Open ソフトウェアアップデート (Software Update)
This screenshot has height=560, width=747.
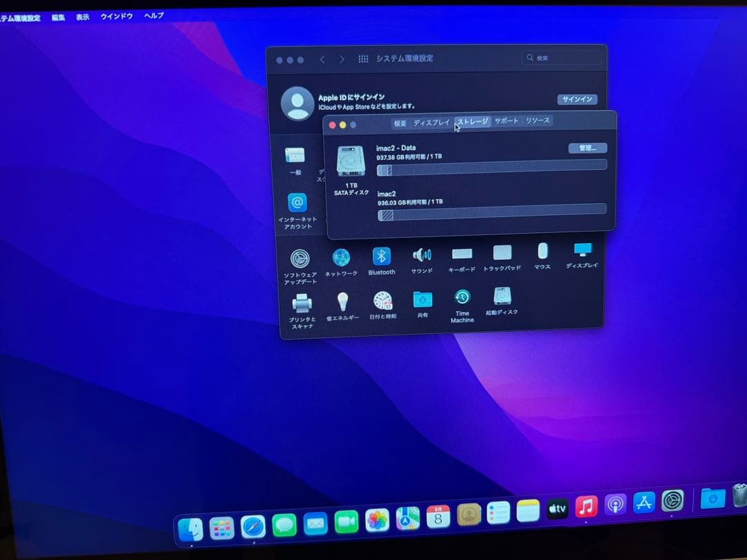[x=300, y=259]
